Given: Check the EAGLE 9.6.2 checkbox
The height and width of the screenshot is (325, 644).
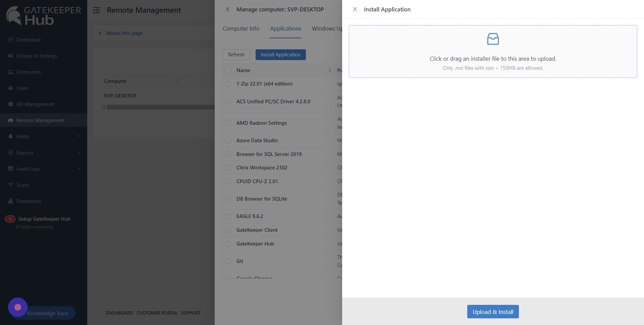Looking at the screenshot, I should pos(228,216).
